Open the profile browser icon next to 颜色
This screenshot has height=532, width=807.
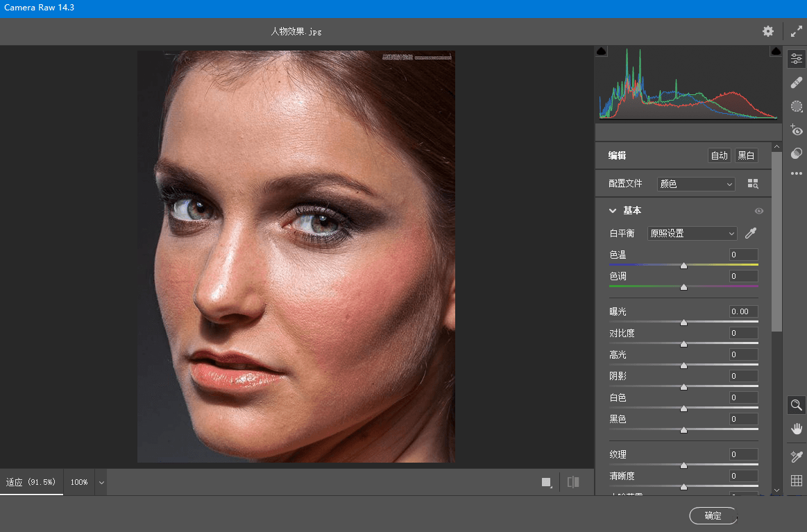pos(752,183)
